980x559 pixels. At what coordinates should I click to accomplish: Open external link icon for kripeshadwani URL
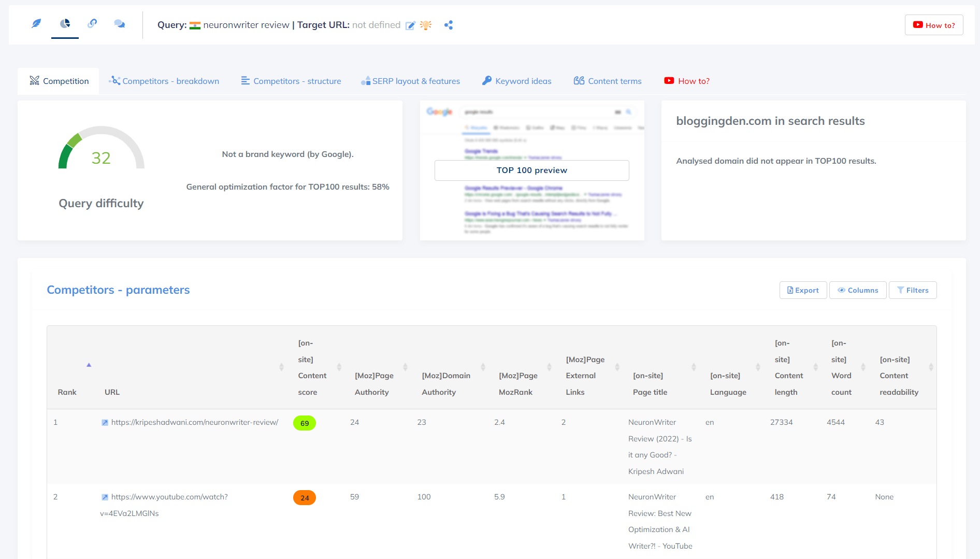point(105,423)
